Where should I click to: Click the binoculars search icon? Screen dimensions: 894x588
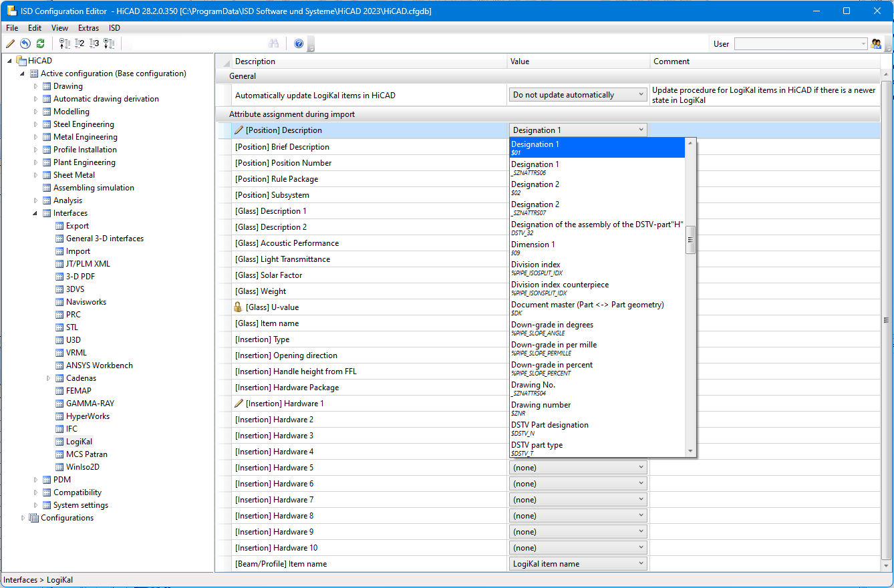click(x=273, y=43)
